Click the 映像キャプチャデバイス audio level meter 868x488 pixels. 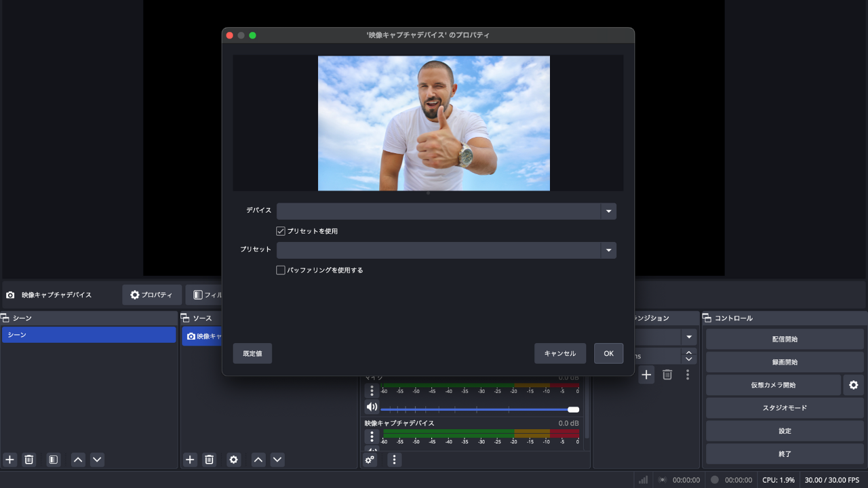(x=481, y=433)
